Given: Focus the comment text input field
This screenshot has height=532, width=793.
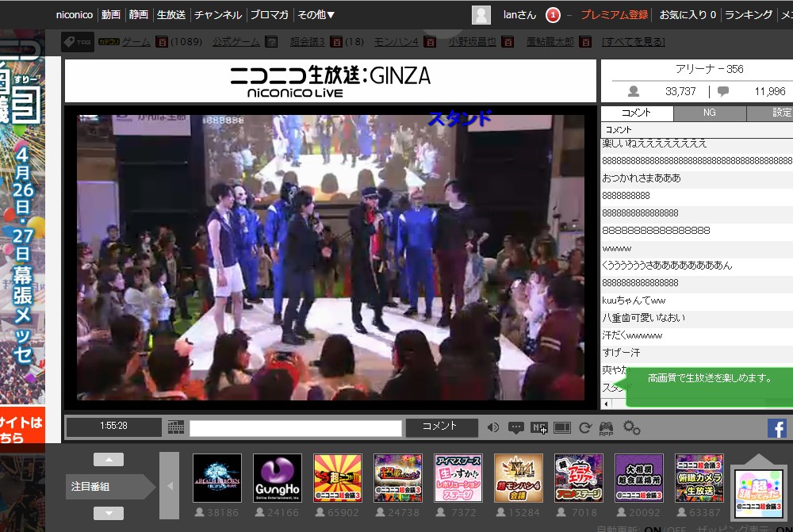Looking at the screenshot, I should pos(295,428).
